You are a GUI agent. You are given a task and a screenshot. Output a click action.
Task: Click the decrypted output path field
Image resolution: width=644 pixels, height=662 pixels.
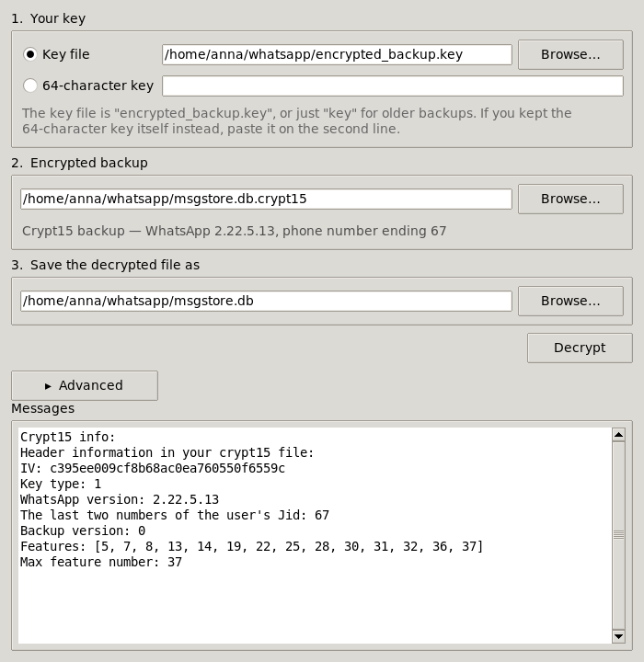(x=266, y=301)
